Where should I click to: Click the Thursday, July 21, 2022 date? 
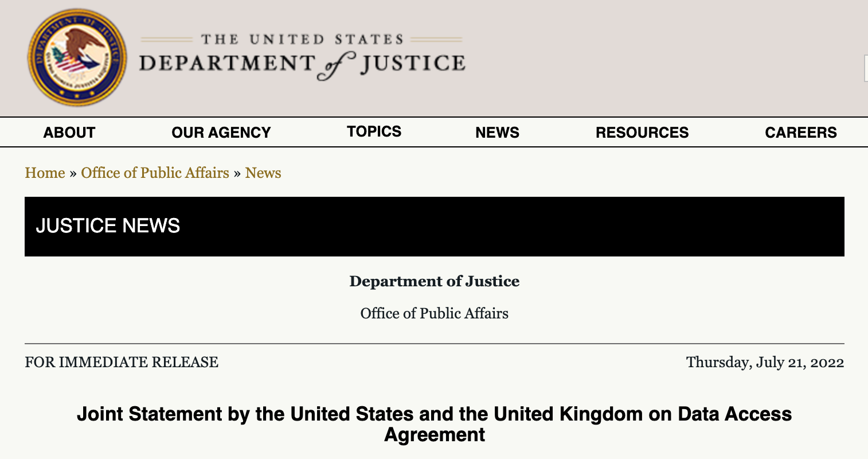pyautogui.click(x=765, y=363)
